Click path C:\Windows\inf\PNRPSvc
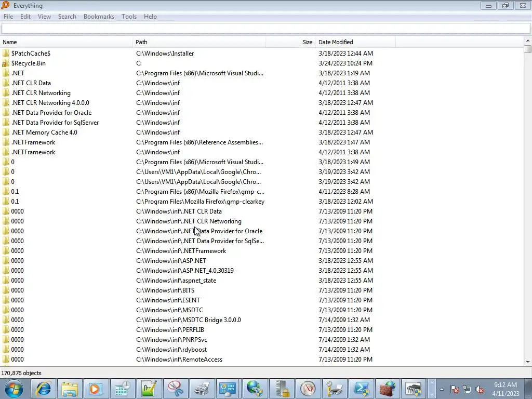 pos(171,339)
